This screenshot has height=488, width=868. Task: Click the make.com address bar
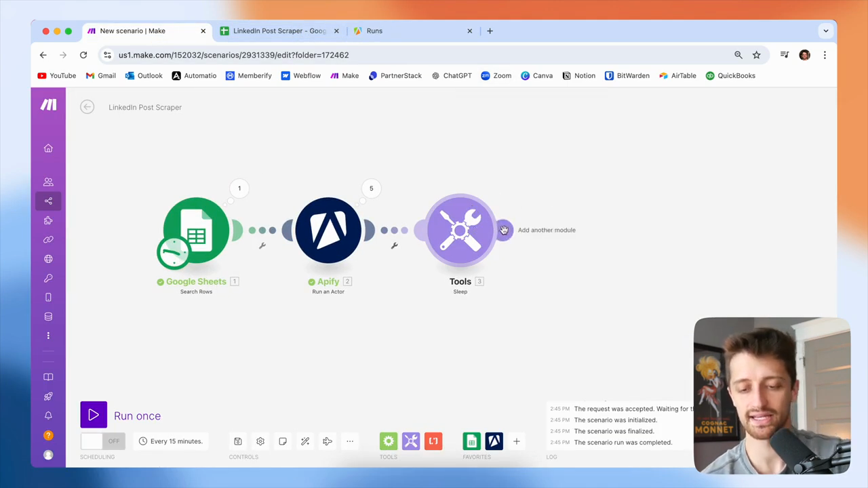[420, 55]
